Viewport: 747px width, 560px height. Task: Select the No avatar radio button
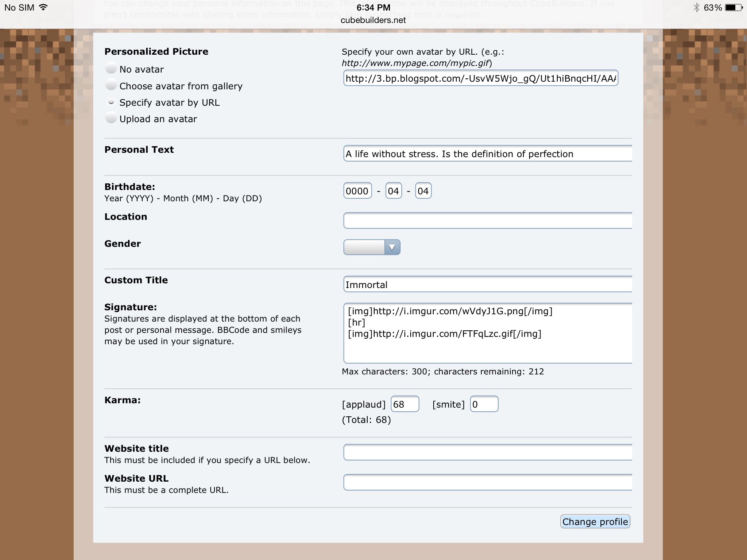click(x=111, y=69)
